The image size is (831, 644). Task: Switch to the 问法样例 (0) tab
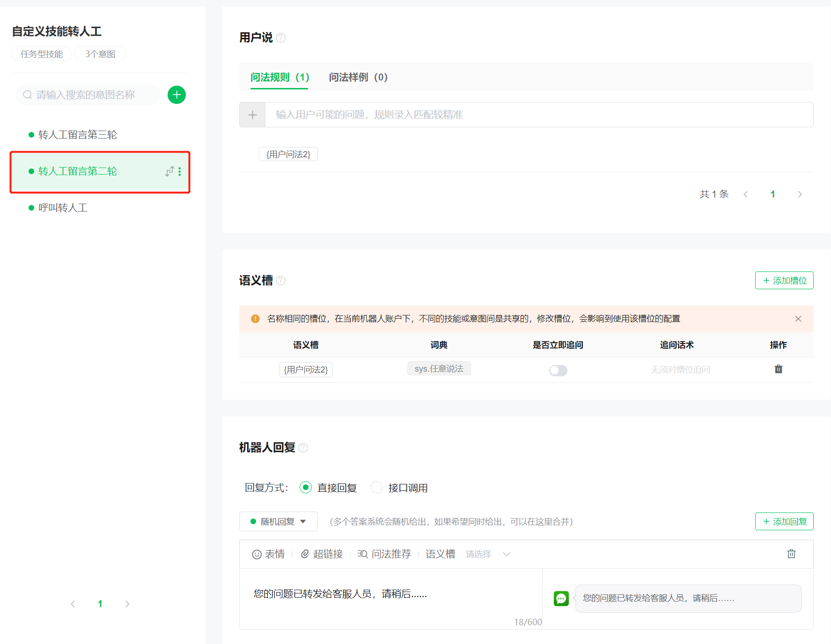(358, 77)
